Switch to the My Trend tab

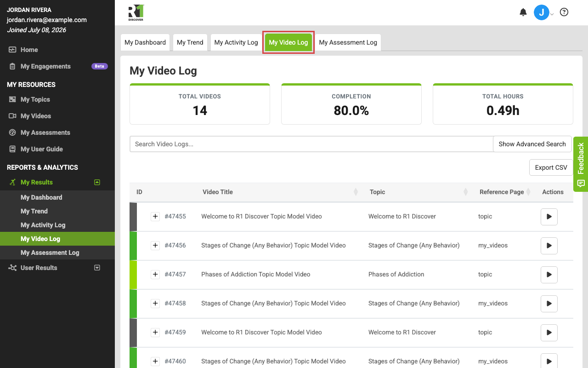(x=190, y=42)
